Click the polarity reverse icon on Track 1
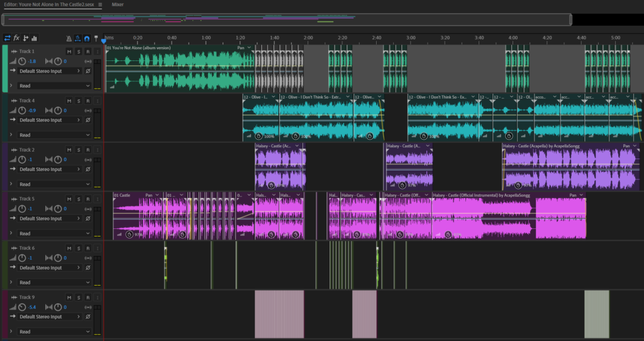Image resolution: width=644 pixels, height=341 pixels. pyautogui.click(x=88, y=71)
